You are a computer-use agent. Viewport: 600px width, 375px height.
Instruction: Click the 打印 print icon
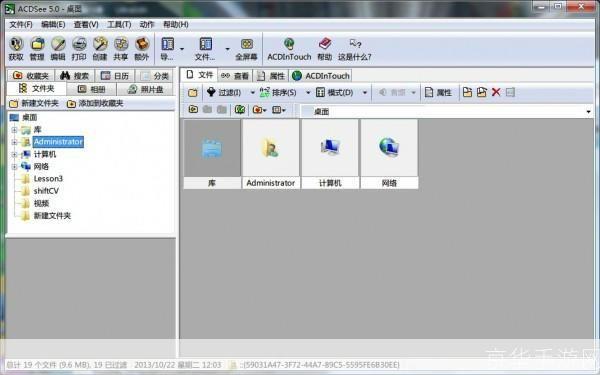click(79, 49)
